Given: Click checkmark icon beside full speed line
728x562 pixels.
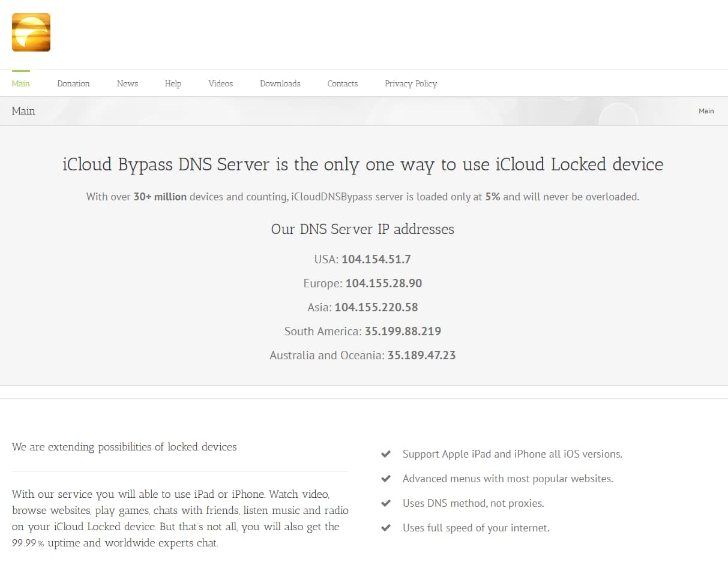Looking at the screenshot, I should (x=386, y=528).
